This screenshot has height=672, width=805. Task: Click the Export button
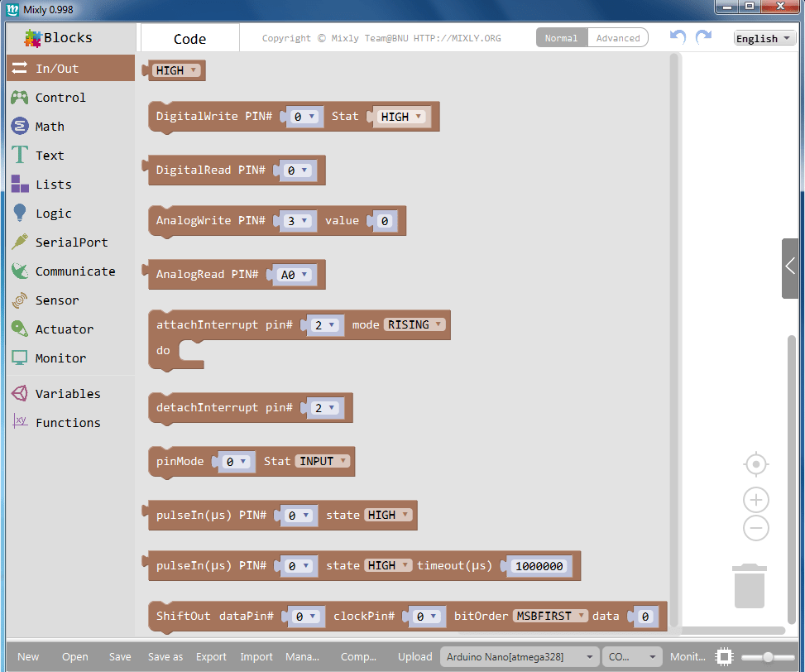tap(211, 656)
